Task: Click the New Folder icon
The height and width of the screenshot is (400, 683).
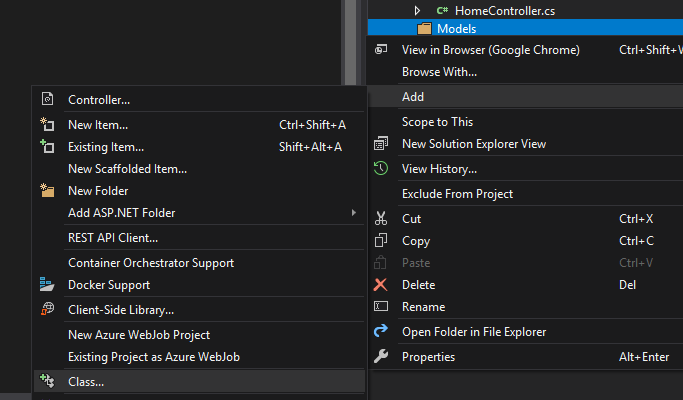Action: click(x=47, y=190)
